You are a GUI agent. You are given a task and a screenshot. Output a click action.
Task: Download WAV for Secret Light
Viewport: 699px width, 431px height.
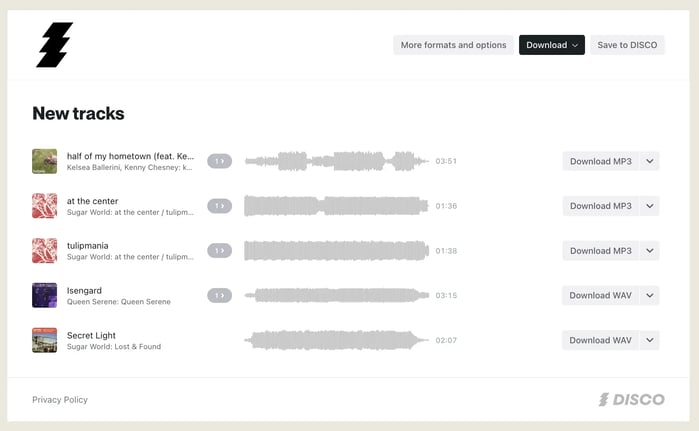point(600,340)
